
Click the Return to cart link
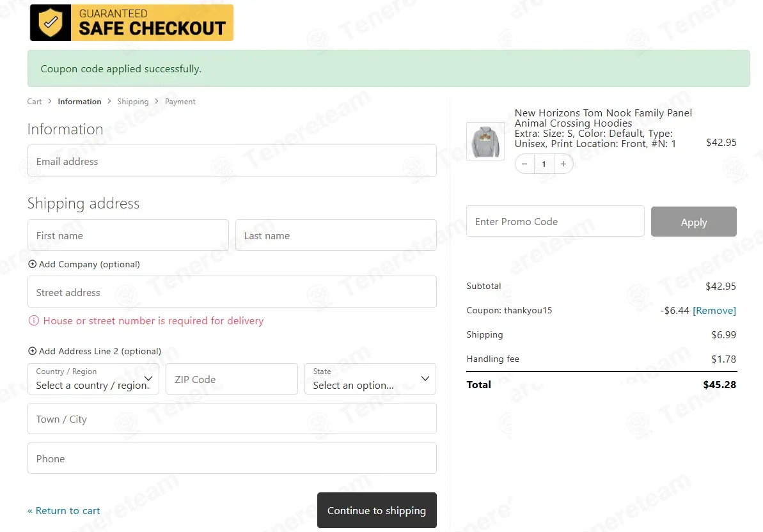[64, 511]
